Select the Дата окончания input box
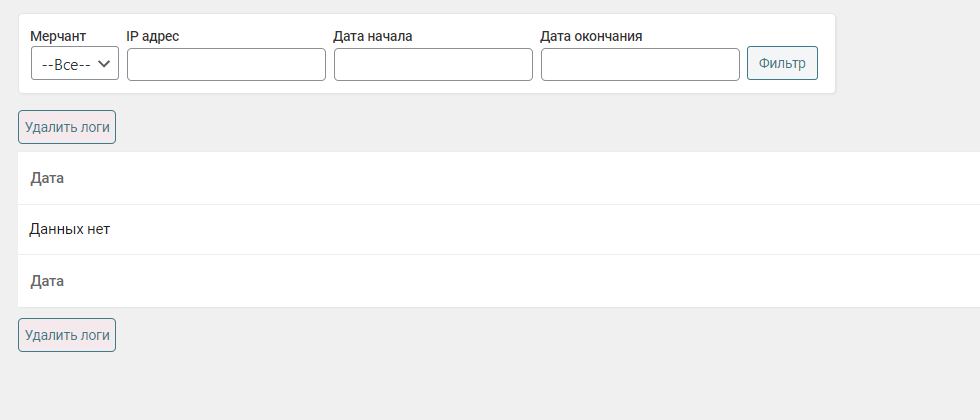This screenshot has width=980, height=420. pos(640,64)
